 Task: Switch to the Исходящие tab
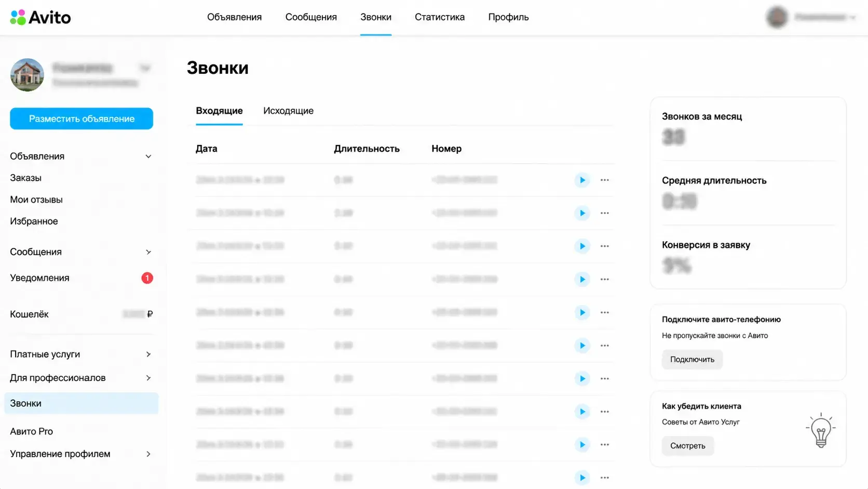click(288, 111)
